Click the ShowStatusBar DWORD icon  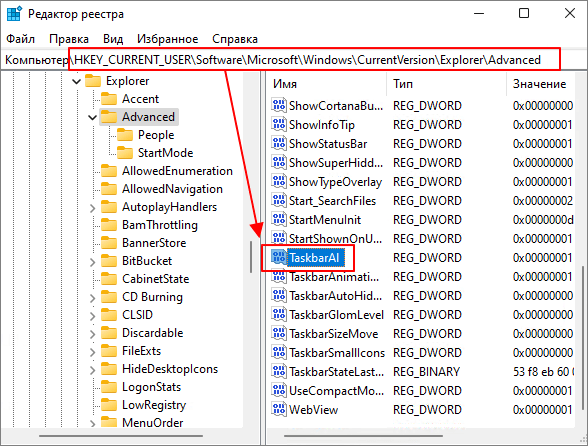coord(279,144)
